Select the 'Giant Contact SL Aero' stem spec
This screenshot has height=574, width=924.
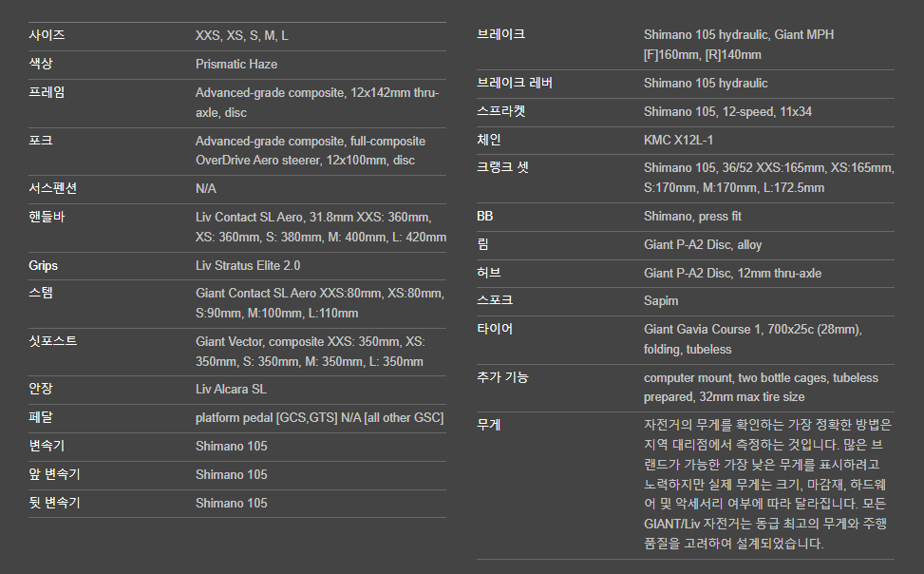point(320,303)
